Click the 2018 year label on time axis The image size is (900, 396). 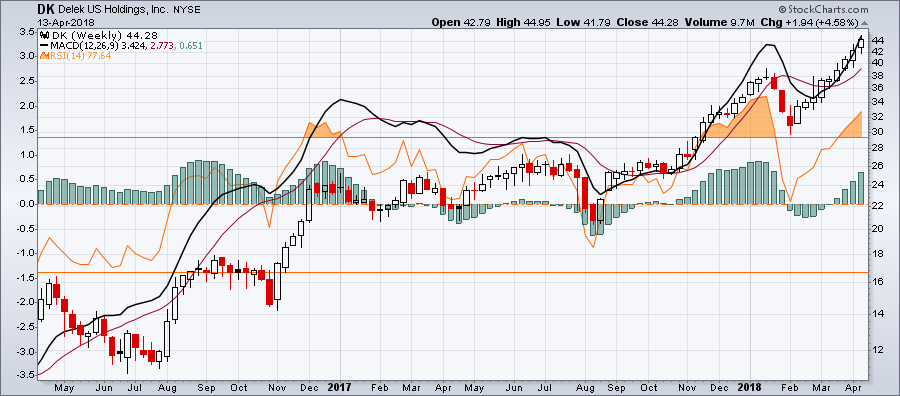click(x=750, y=387)
